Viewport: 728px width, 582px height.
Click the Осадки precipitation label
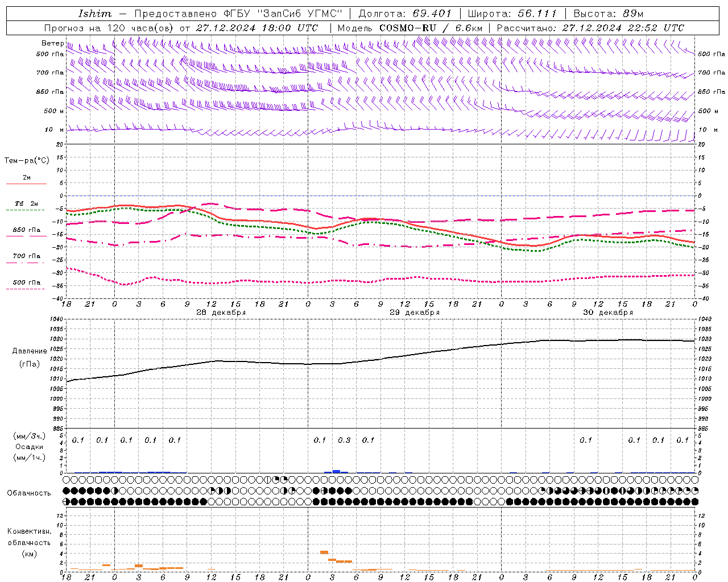point(30,447)
